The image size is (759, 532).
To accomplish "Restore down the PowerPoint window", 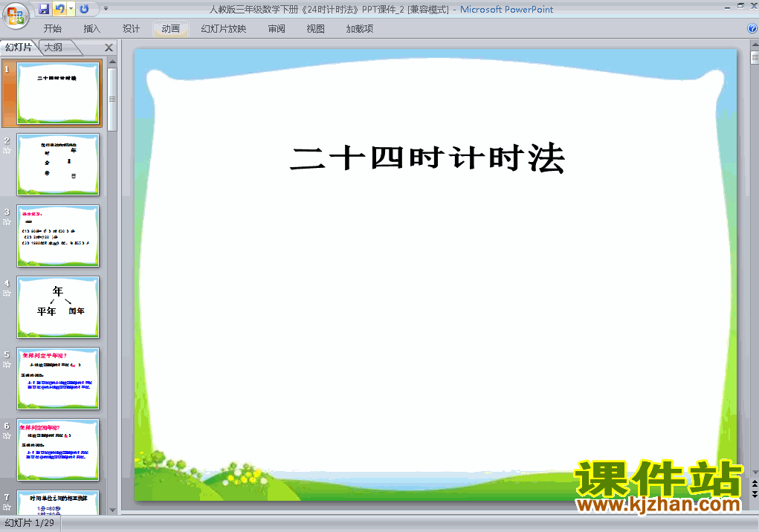I will (740, 6).
